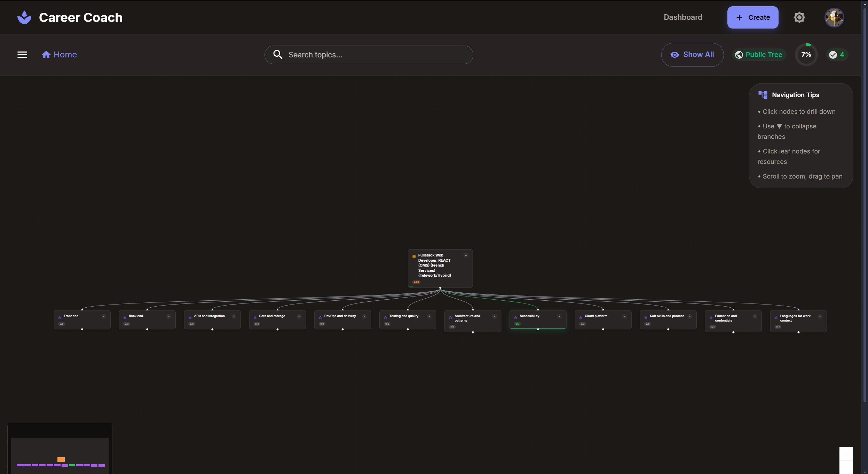This screenshot has width=868, height=474.
Task: Click the Career Coach lotus logo
Action: 24,17
